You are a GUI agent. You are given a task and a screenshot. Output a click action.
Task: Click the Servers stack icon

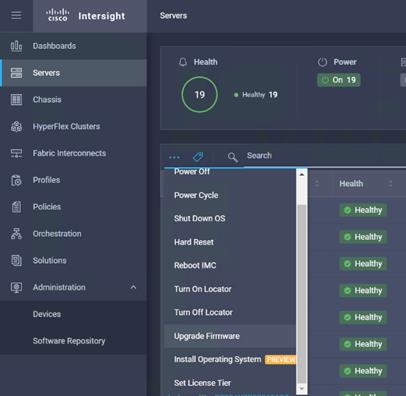[x=16, y=73]
